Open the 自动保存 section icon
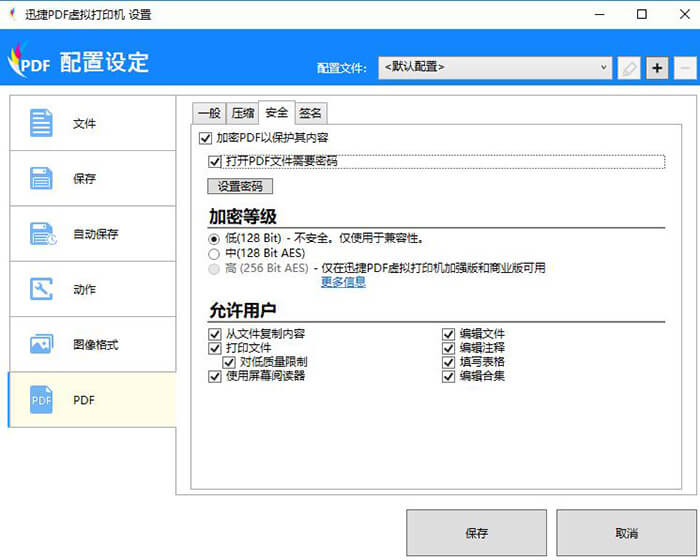The width and height of the screenshot is (700, 560). coord(43,234)
